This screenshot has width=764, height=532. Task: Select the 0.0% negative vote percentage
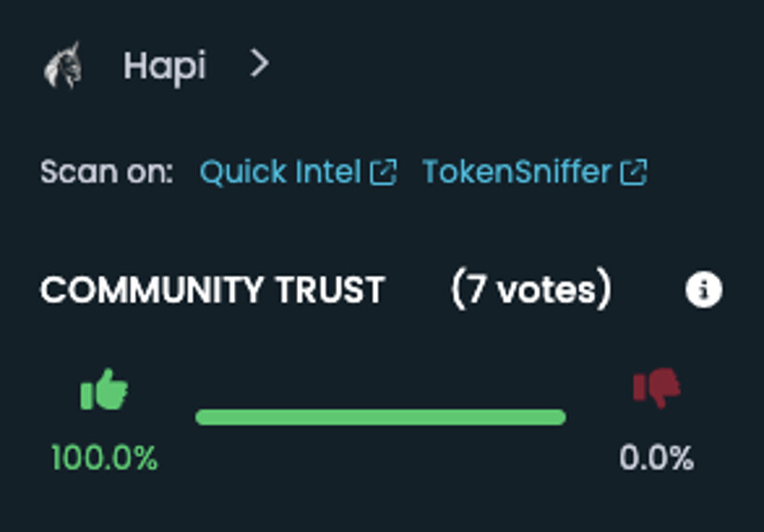[x=656, y=458]
